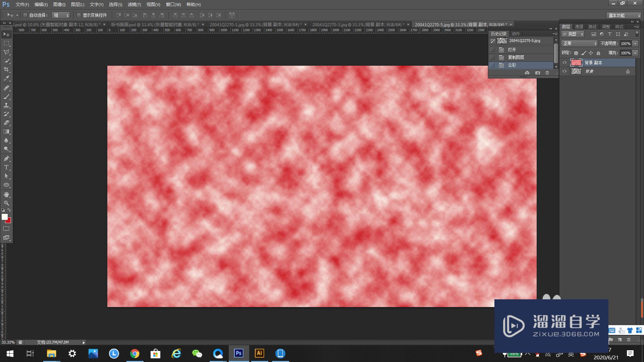Enable the Auto-Select checkbox

[x=25, y=15]
